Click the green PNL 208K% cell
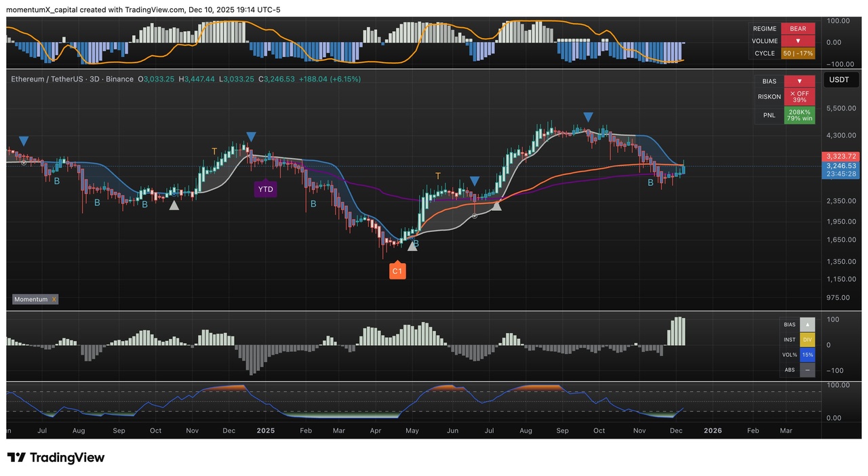Viewport: 868px width, 476px height. tap(799, 115)
